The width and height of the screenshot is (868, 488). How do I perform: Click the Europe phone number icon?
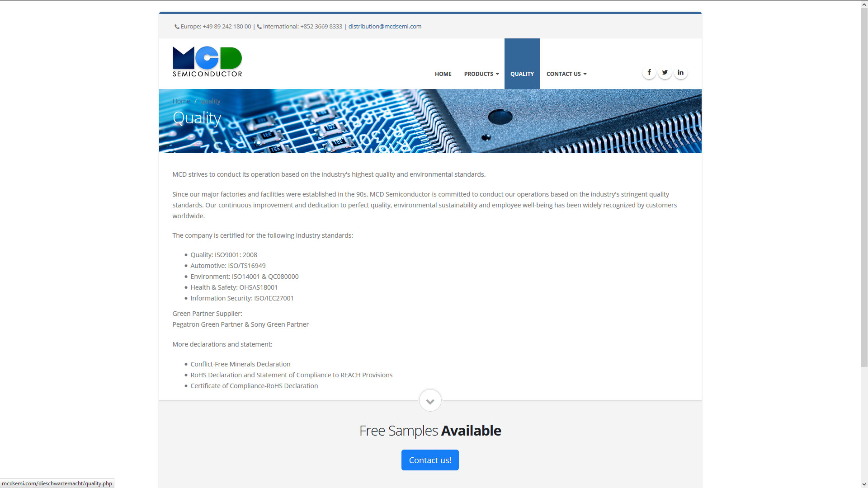click(x=177, y=27)
